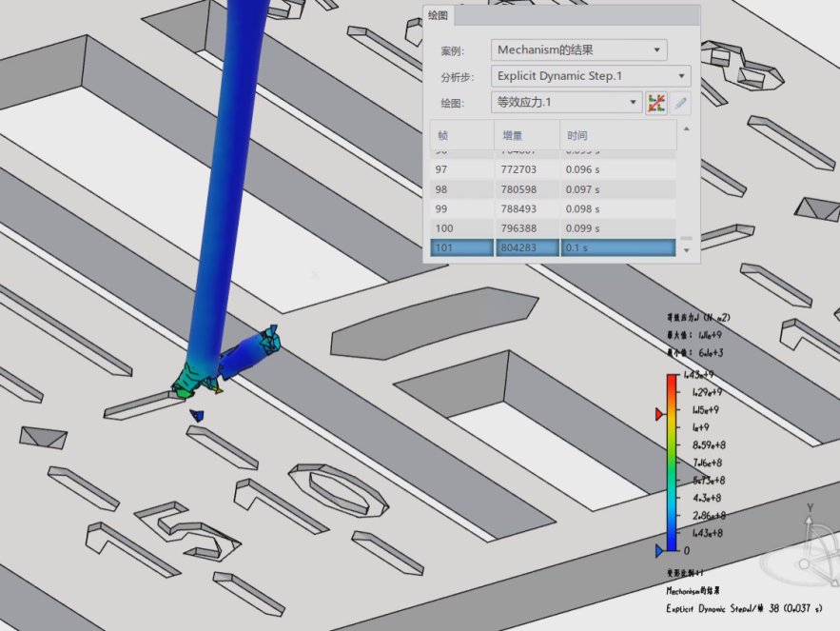
Task: Click the frame list scroll-up arrow
Action: click(x=687, y=128)
